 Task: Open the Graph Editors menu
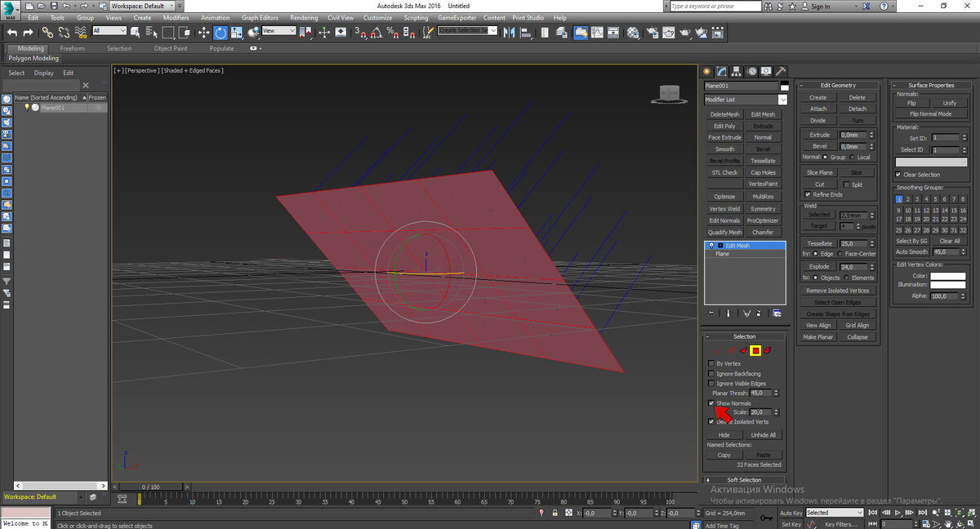tap(260, 18)
